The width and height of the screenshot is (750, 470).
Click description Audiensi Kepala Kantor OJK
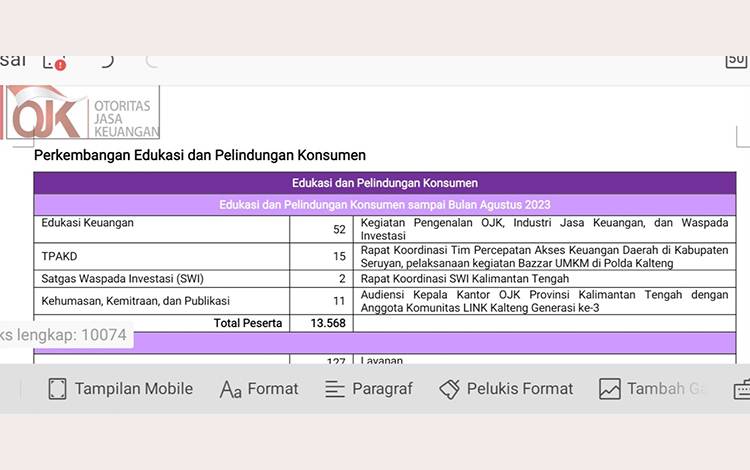click(544, 301)
